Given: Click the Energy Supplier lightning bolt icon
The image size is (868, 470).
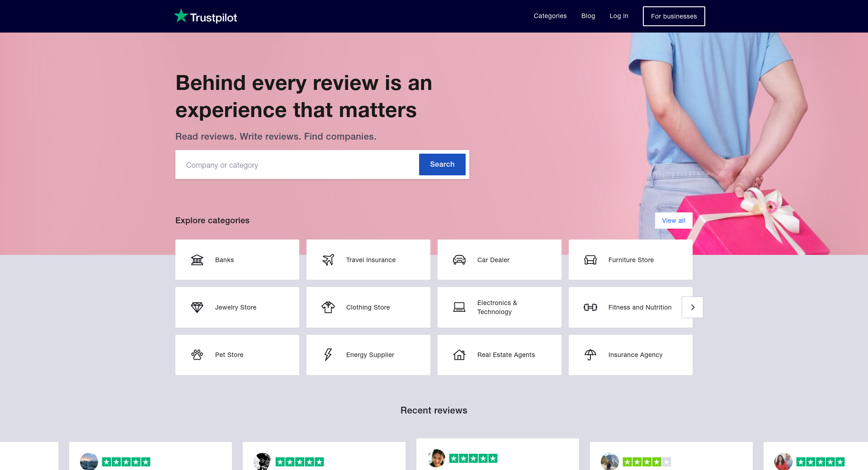Looking at the screenshot, I should pyautogui.click(x=328, y=355).
